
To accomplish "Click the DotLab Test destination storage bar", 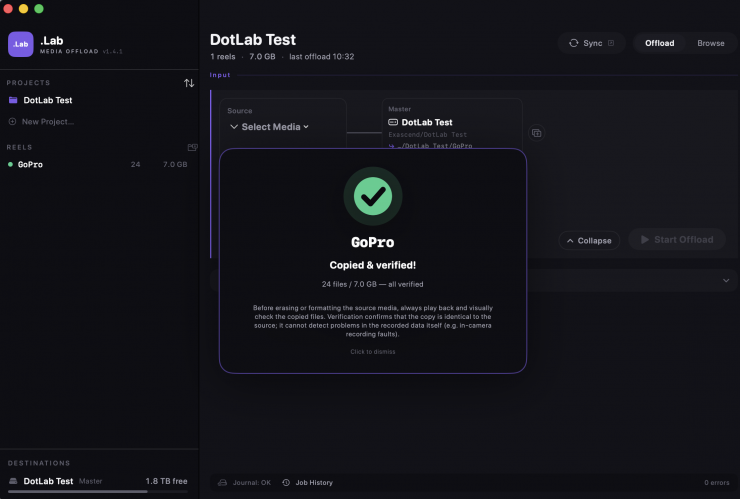I will pyautogui.click(x=98, y=491).
